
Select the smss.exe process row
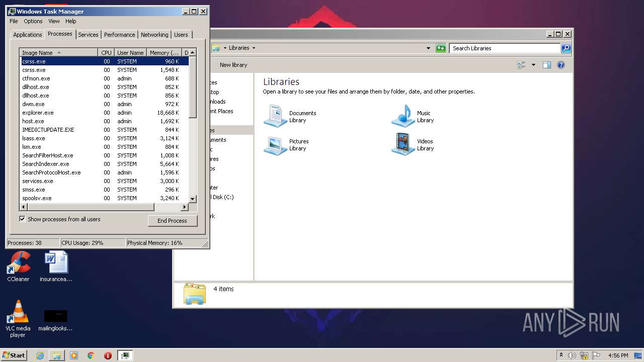[x=104, y=190]
